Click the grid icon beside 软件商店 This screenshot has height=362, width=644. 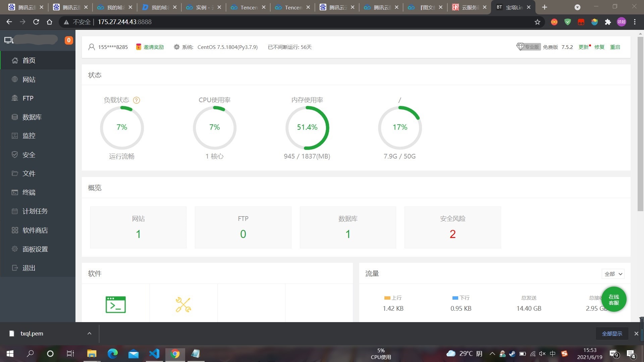[15, 230]
